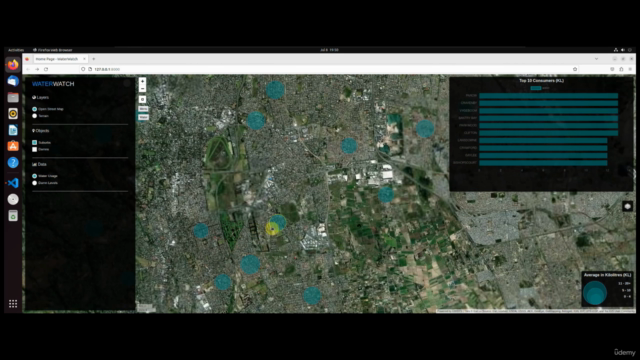
Task: Click the volume icon in system tray
Action: [623, 50]
